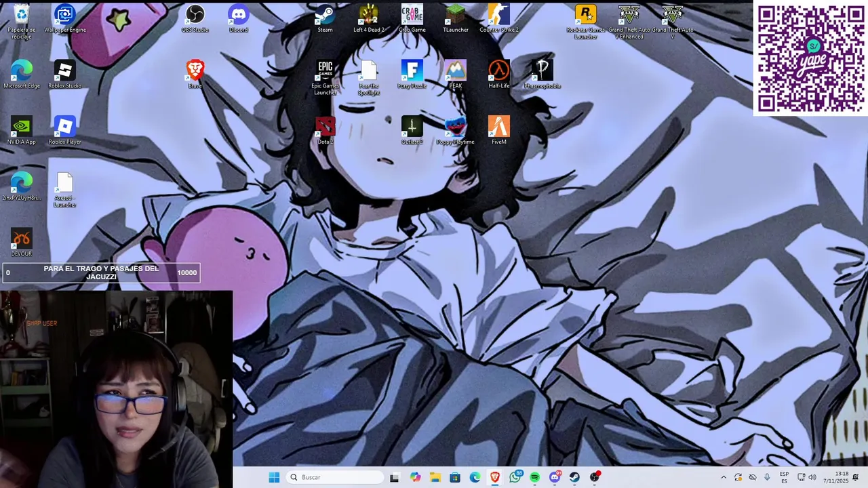Image resolution: width=868 pixels, height=488 pixels.
Task: Open the TLauncher desktop shortcut
Action: 456,18
